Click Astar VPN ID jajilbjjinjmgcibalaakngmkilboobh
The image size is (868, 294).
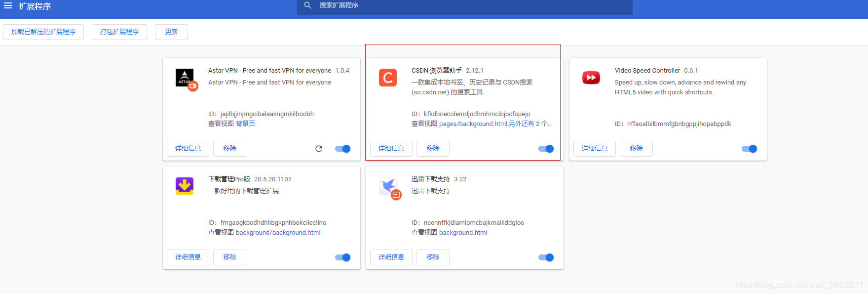267,114
